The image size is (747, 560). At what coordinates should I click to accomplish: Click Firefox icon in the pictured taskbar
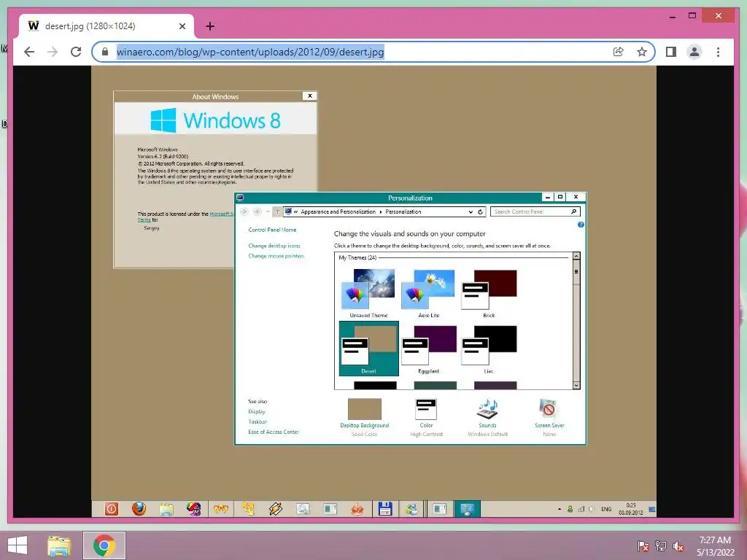(139, 508)
